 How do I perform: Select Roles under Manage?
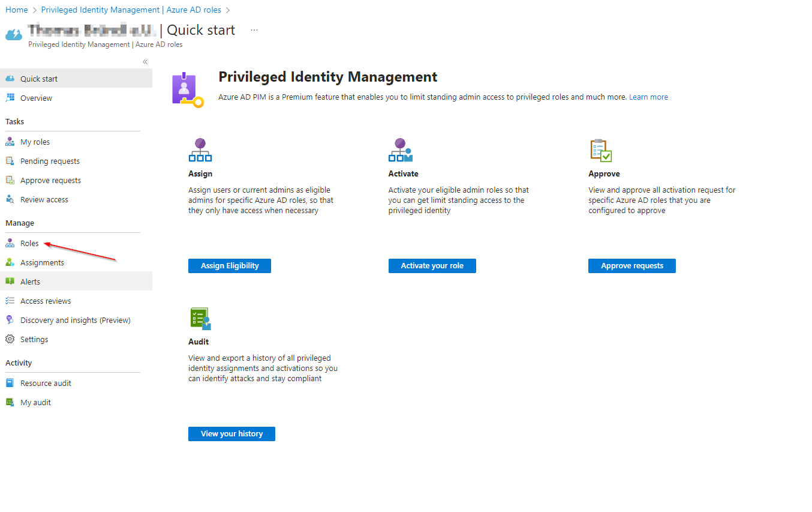pyautogui.click(x=76, y=243)
